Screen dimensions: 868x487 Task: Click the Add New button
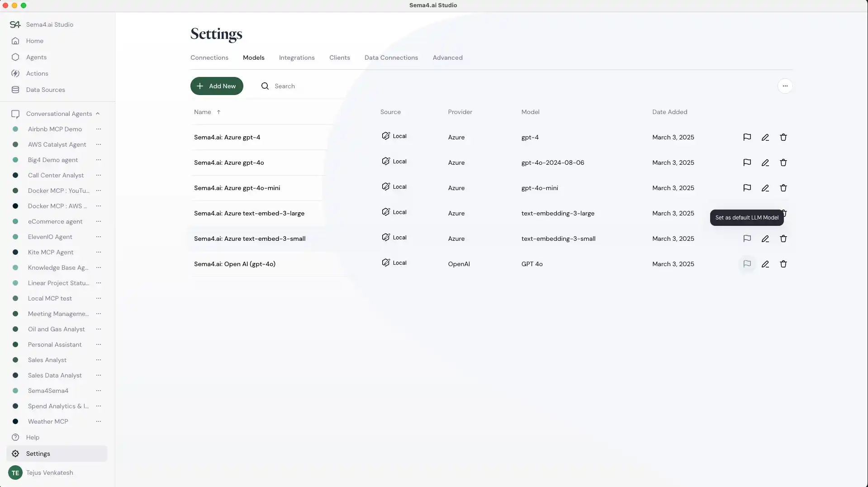click(217, 86)
